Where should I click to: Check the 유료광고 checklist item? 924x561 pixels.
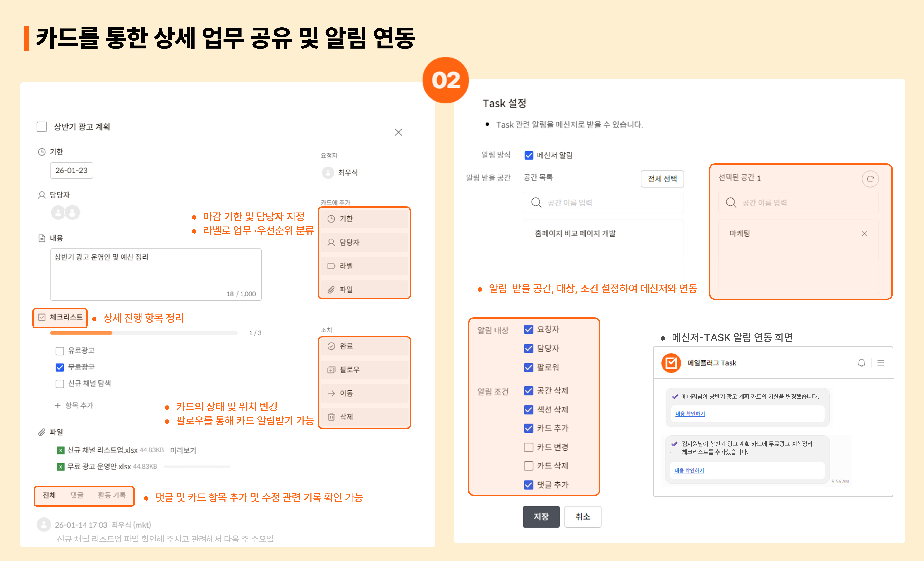point(60,351)
